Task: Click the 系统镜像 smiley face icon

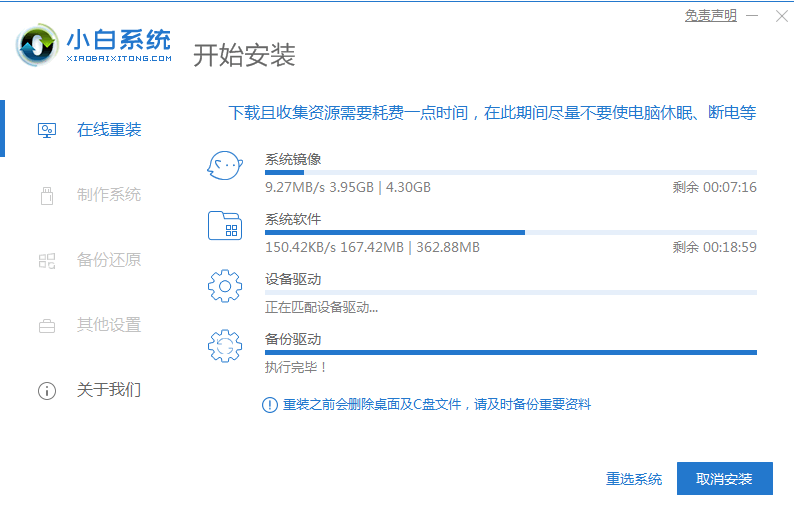Action: (225, 166)
